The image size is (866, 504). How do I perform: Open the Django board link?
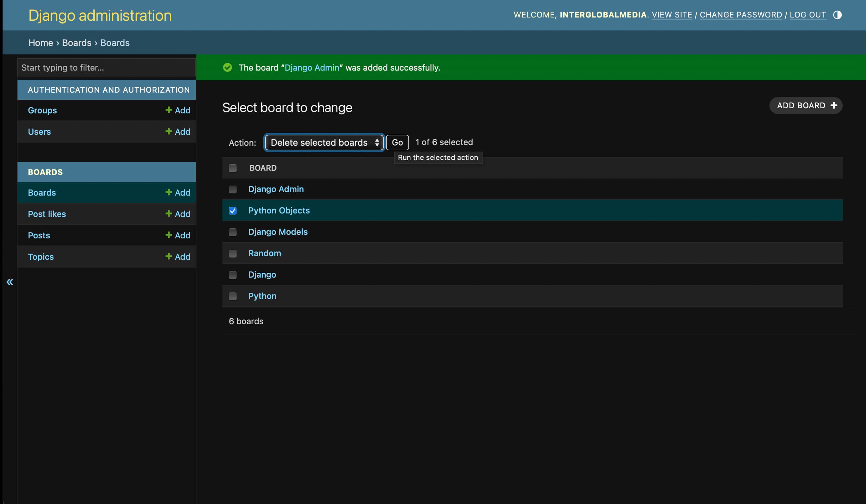pyautogui.click(x=262, y=274)
